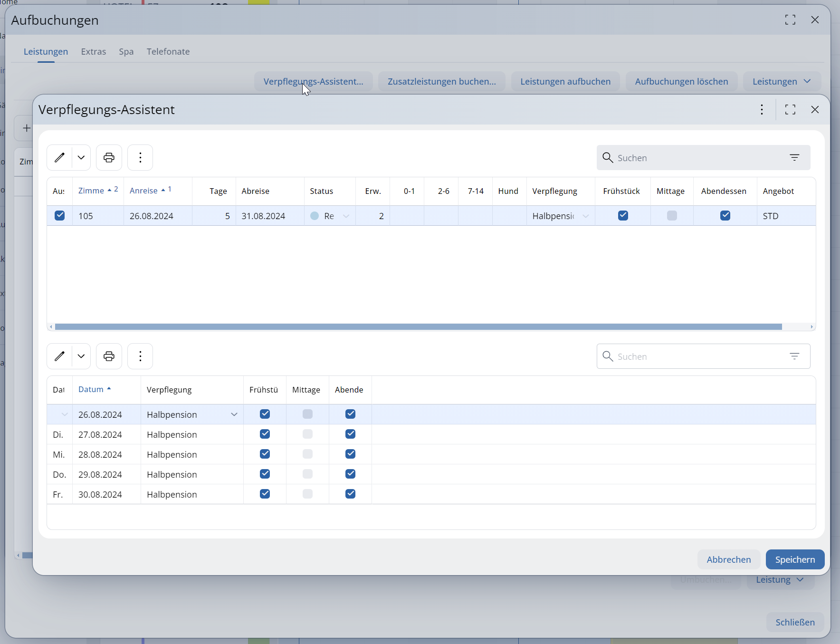The image size is (840, 644).
Task: Uncheck the selection checkbox for room 105
Action: [59, 215]
